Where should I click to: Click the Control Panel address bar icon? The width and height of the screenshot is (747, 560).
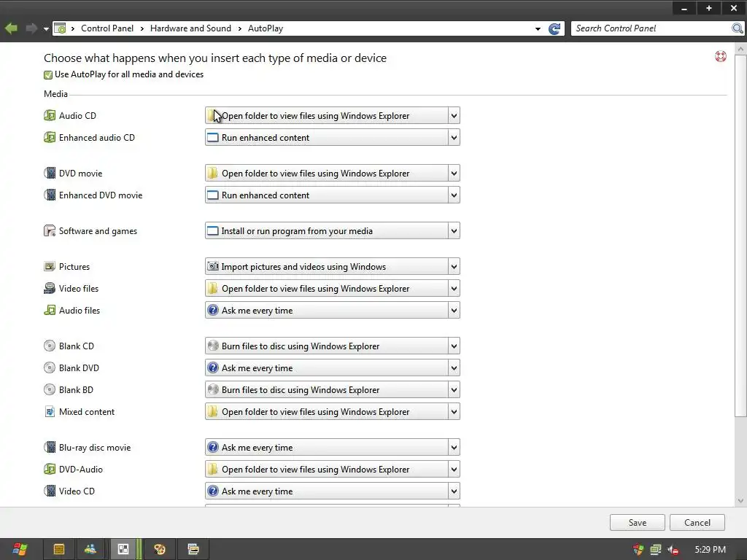coord(60,28)
